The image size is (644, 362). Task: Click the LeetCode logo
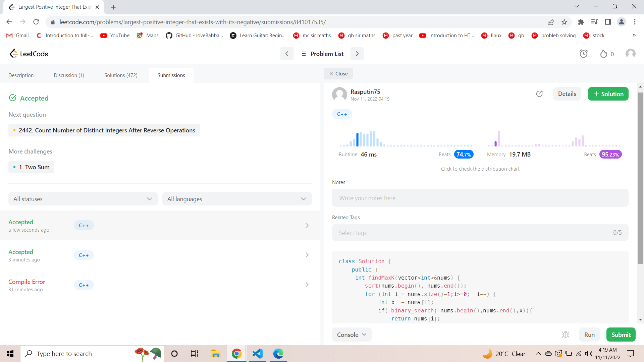pyautogui.click(x=29, y=53)
